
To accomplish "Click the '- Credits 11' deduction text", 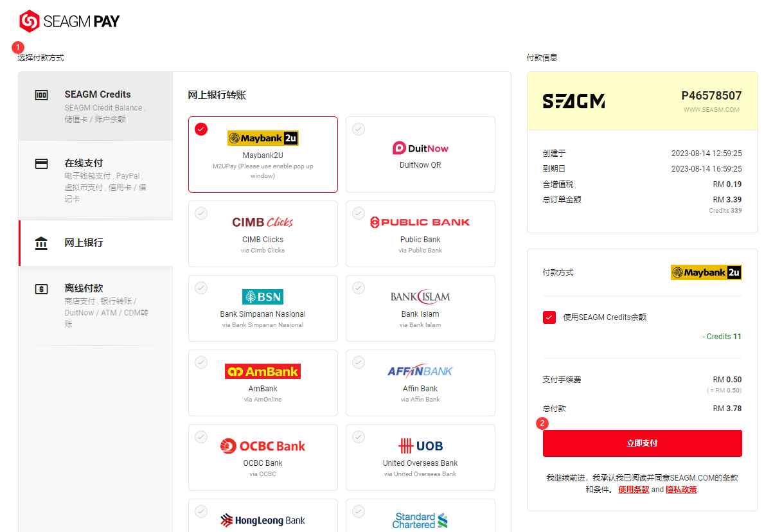I will pos(722,337).
